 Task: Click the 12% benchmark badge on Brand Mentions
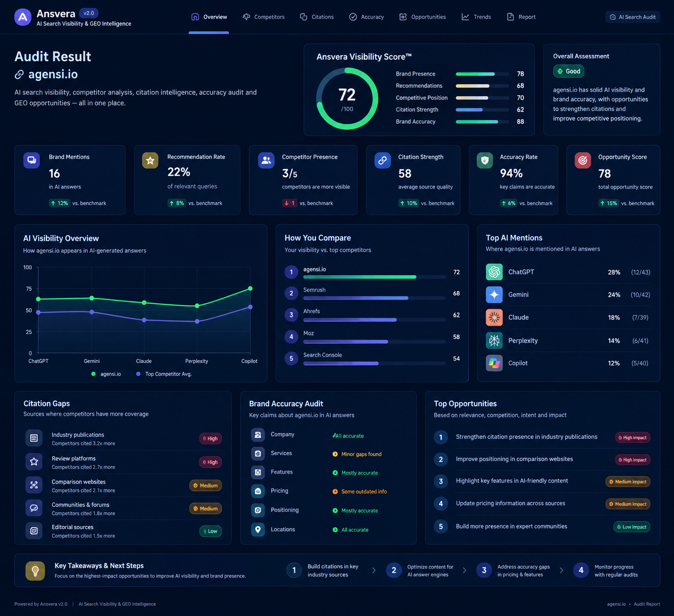click(x=59, y=203)
